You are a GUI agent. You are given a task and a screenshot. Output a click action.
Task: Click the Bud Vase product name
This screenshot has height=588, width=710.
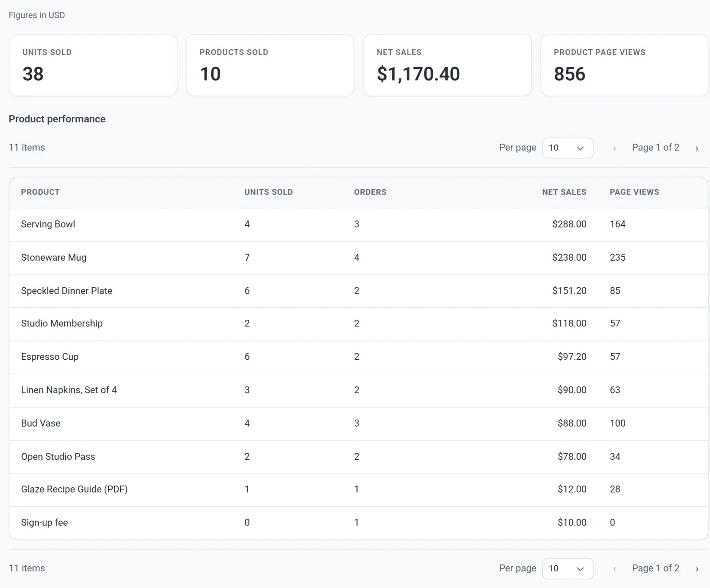click(x=41, y=423)
